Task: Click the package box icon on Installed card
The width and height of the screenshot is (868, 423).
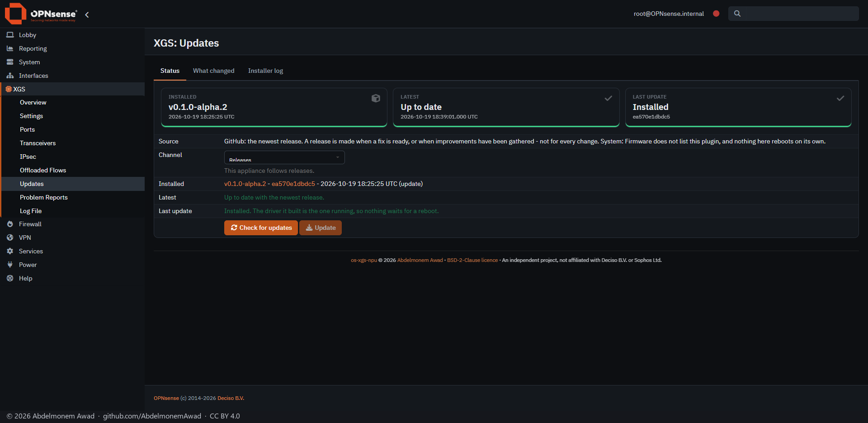Action: coord(376,98)
